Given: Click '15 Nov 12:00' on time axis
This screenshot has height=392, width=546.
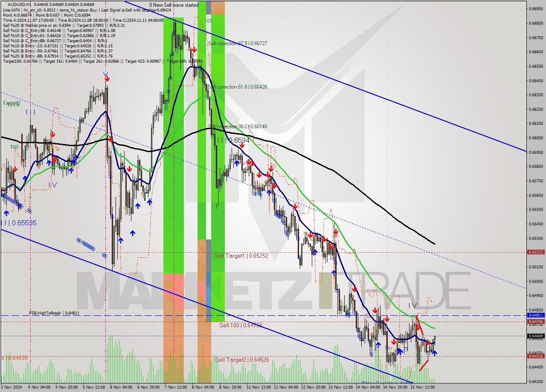Looking at the screenshot, I should coord(422,387).
